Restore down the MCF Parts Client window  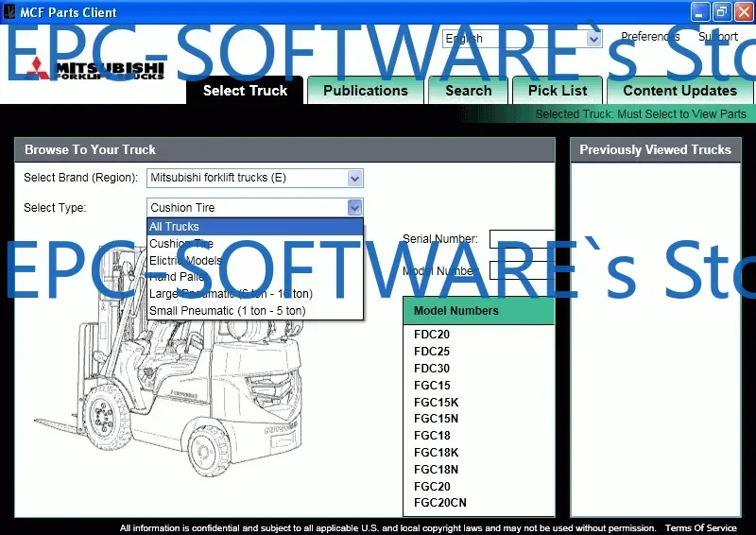[722, 12]
